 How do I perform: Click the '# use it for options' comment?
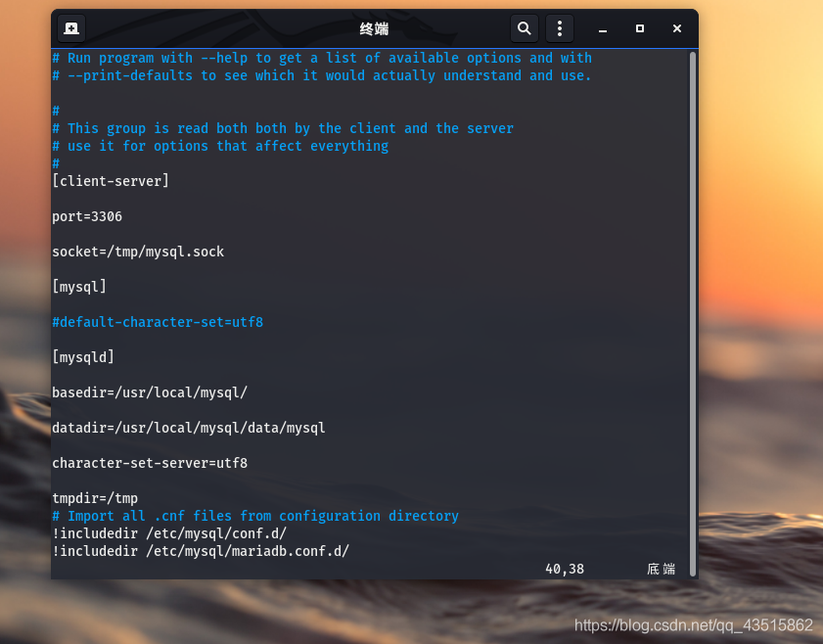[x=220, y=146]
